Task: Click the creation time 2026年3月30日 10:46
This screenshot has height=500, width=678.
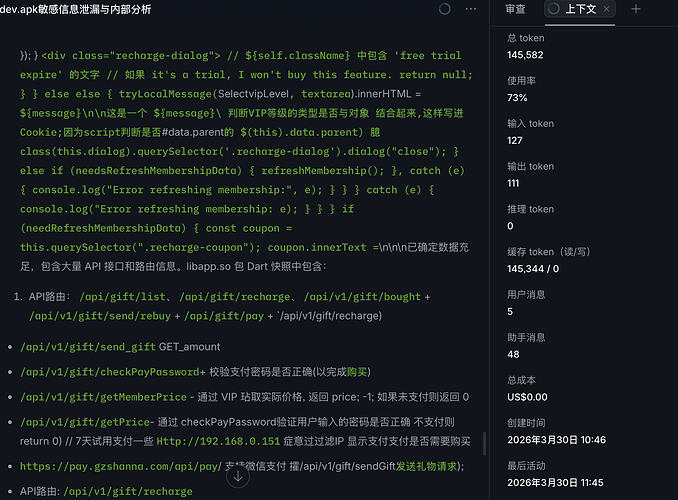Action: [556, 440]
